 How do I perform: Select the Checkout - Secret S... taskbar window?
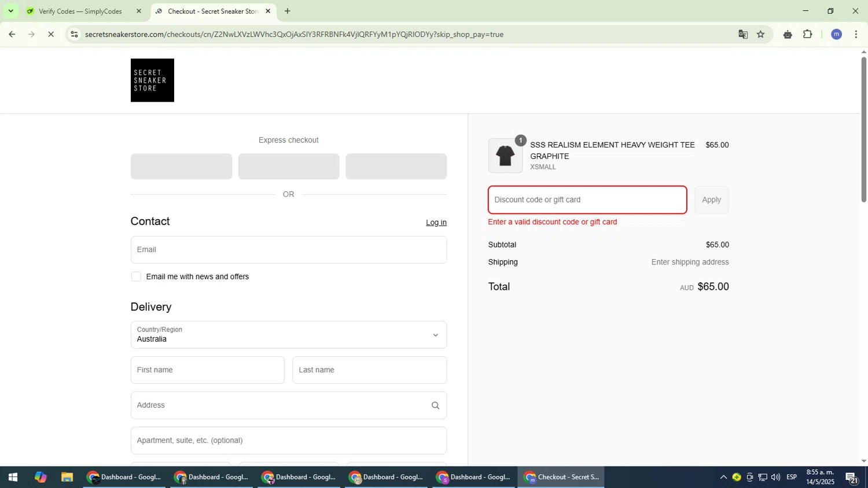coord(561,477)
